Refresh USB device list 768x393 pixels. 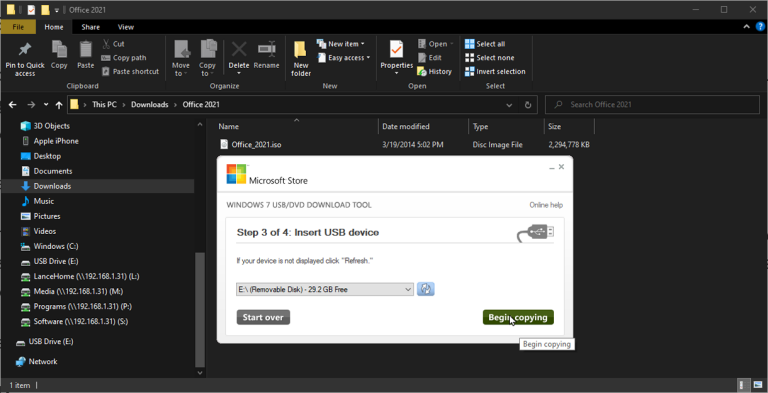click(426, 289)
